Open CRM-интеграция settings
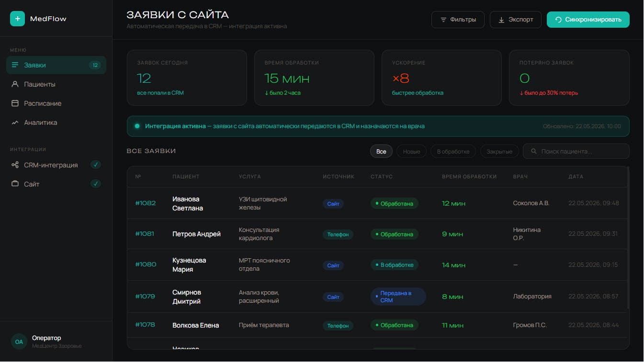 point(56,165)
